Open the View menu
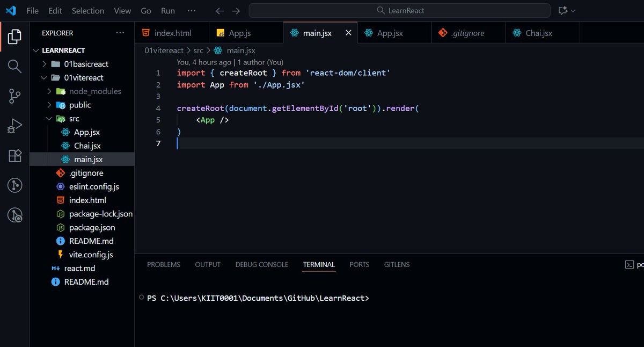Screen dimensions: 644x347 [122, 11]
